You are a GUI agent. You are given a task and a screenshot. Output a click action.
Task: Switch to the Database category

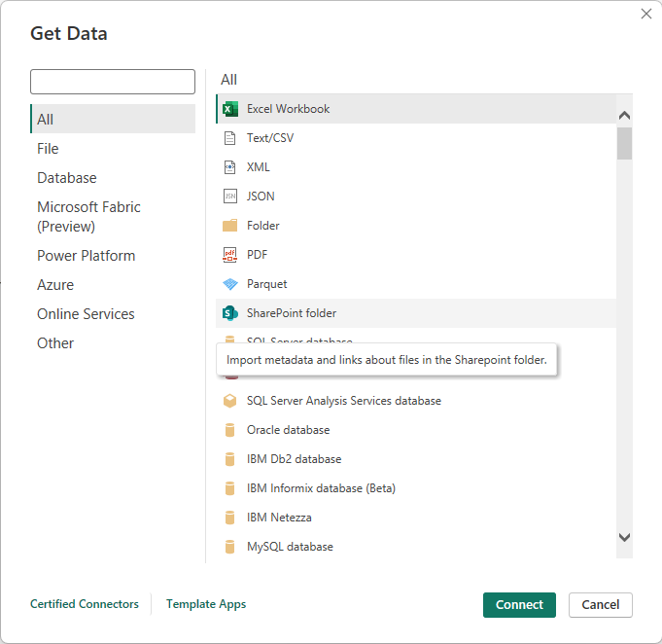pyautogui.click(x=67, y=178)
